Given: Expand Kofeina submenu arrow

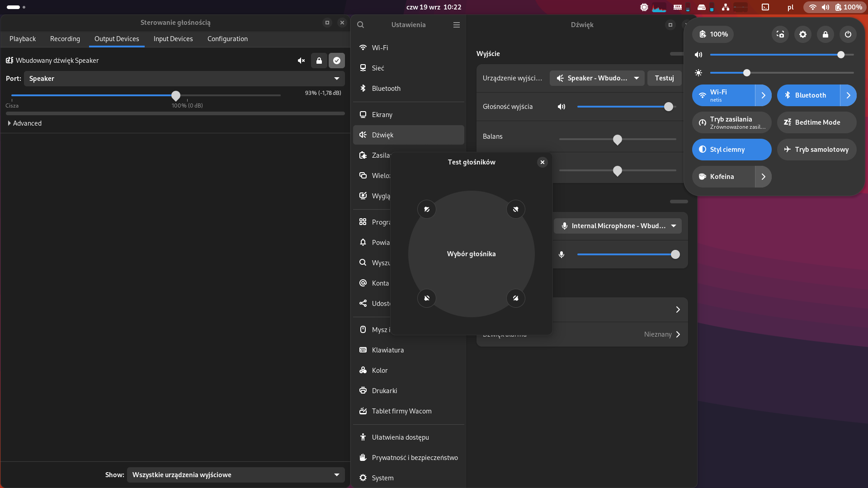Looking at the screenshot, I should 764,177.
